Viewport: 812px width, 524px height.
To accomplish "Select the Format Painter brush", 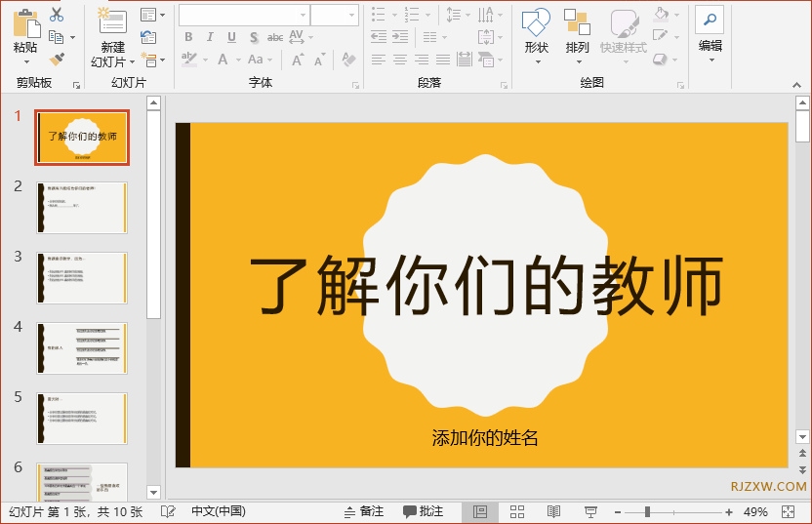I will pyautogui.click(x=57, y=59).
